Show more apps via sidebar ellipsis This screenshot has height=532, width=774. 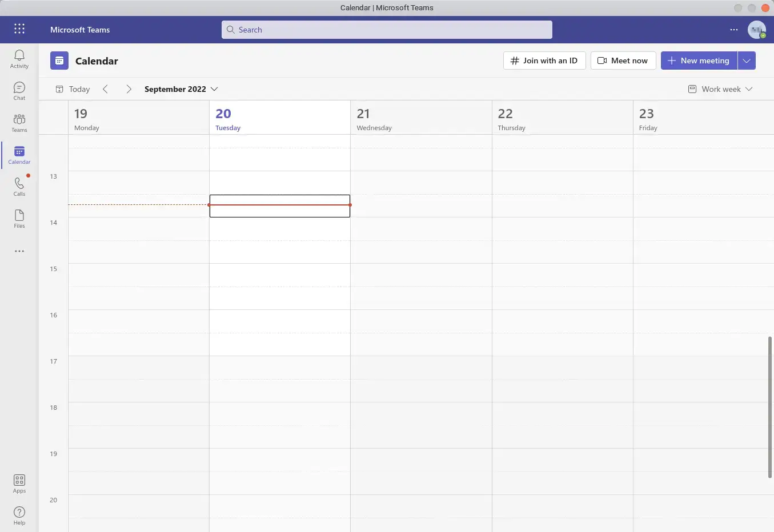(x=19, y=251)
